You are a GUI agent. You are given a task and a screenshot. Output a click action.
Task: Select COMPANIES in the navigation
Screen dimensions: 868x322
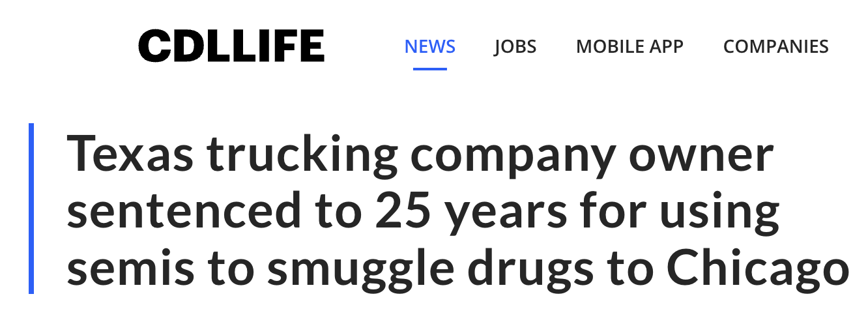(775, 47)
